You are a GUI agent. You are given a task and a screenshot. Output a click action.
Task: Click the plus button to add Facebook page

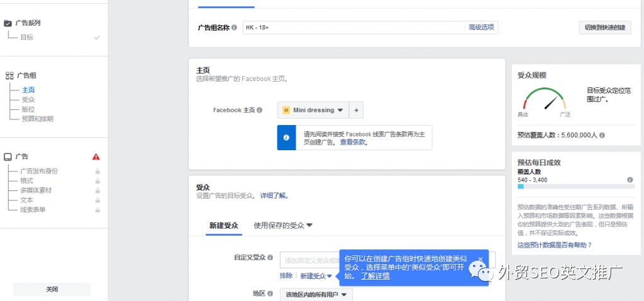(x=356, y=110)
